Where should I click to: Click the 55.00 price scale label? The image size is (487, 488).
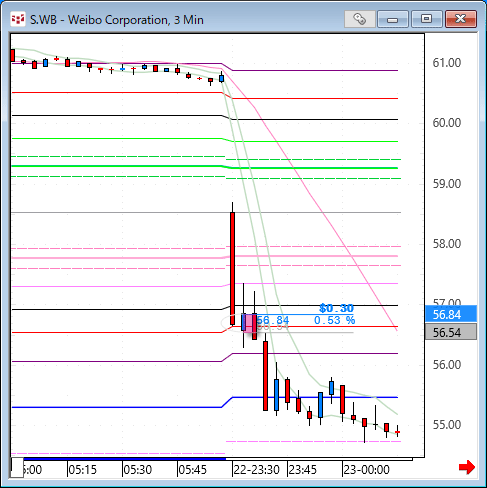coord(447,425)
